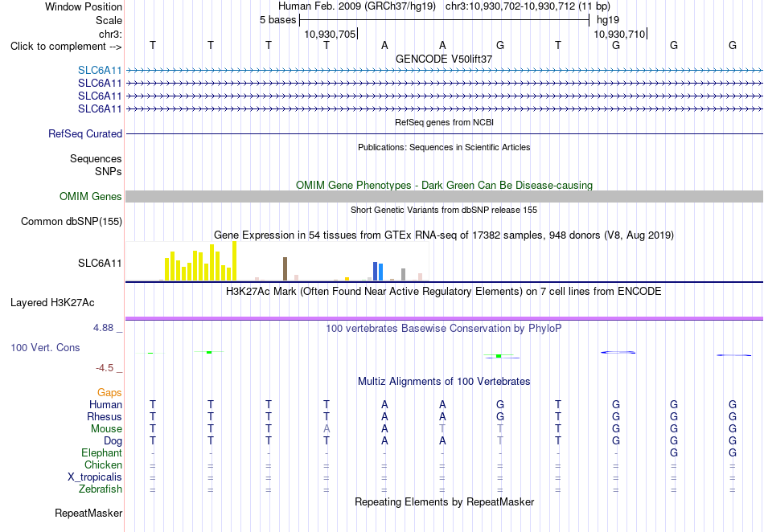Click the 'Human Feb. 2009 (GRCh37/hg19)' position title
The width and height of the screenshot is (764, 532).
(356, 6)
